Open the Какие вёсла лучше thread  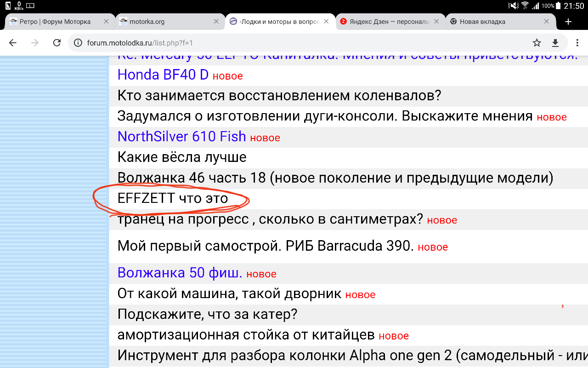pos(182,157)
